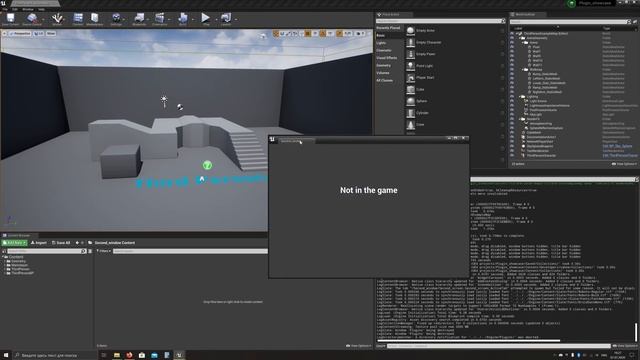Toggle visibility of Floor in World Outliner
The image size is (640, 360).
[512, 47]
